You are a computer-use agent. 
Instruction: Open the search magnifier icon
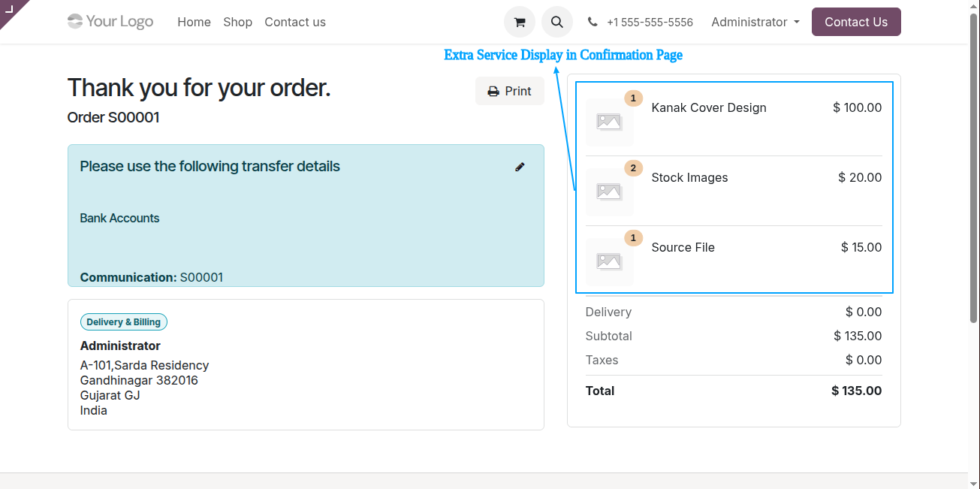click(x=557, y=22)
